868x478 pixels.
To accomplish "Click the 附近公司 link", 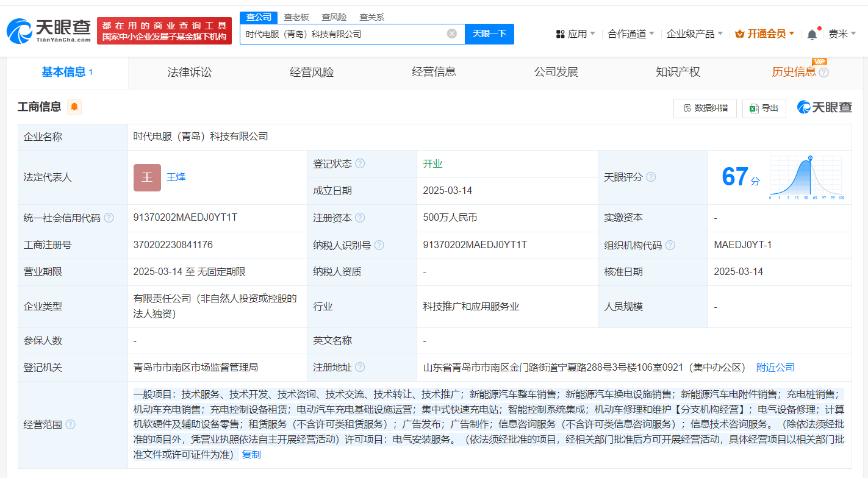I will pyautogui.click(x=775, y=368).
